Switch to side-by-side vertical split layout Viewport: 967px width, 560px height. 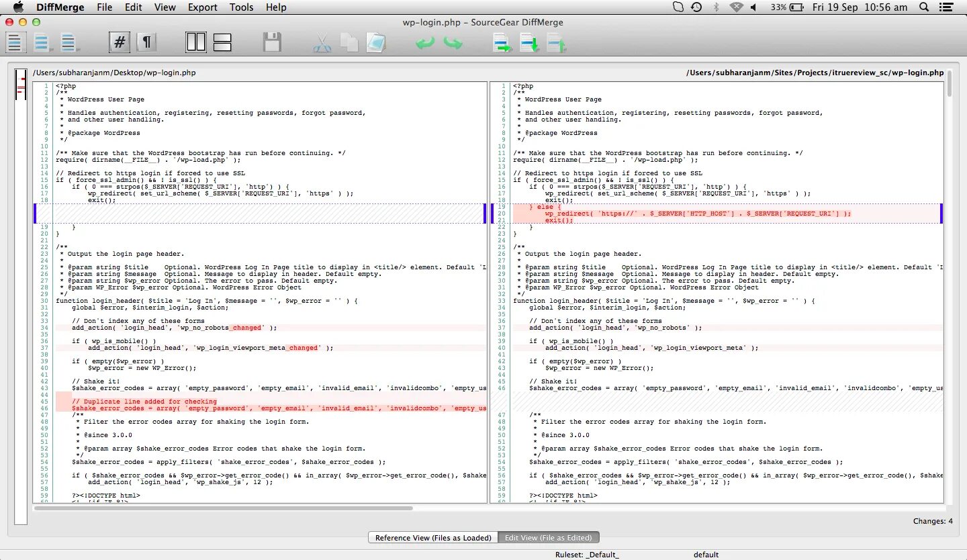click(196, 42)
